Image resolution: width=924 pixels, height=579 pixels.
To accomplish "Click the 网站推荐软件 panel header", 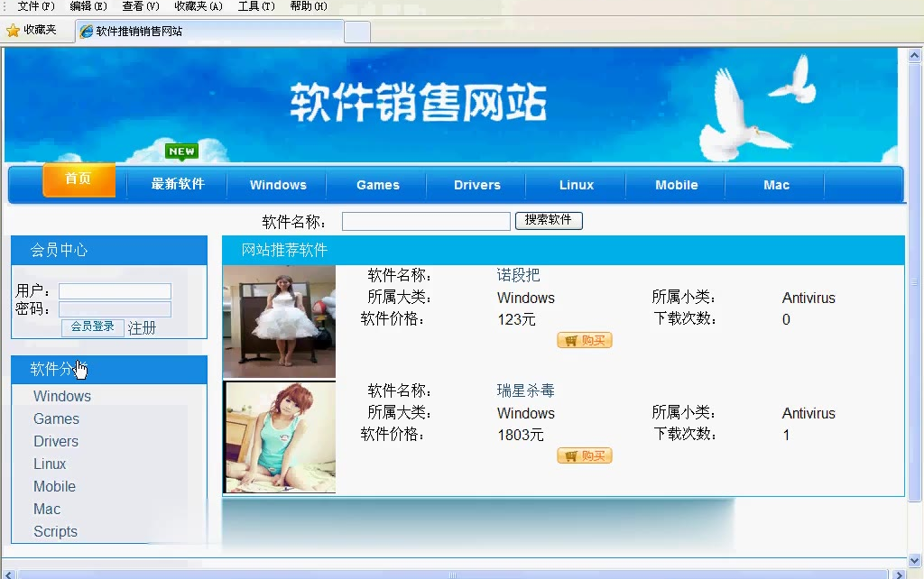I will tap(563, 251).
